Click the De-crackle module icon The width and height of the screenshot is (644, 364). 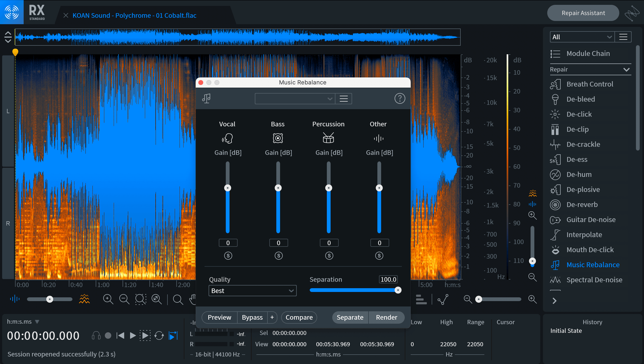(x=555, y=144)
